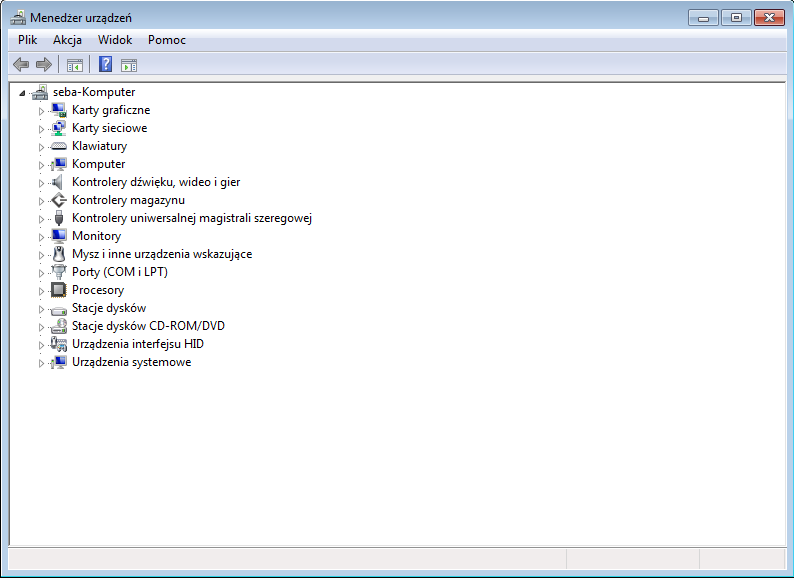
Task: Click the Menedżer urządzeń title bar icon
Action: point(18,18)
